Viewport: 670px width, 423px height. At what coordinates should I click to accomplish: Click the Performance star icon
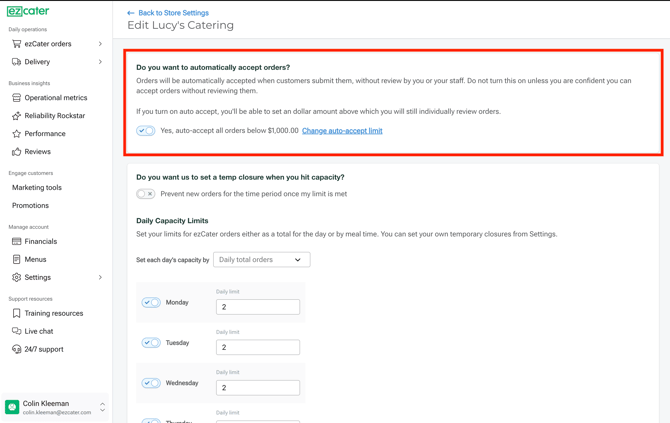[16, 133]
